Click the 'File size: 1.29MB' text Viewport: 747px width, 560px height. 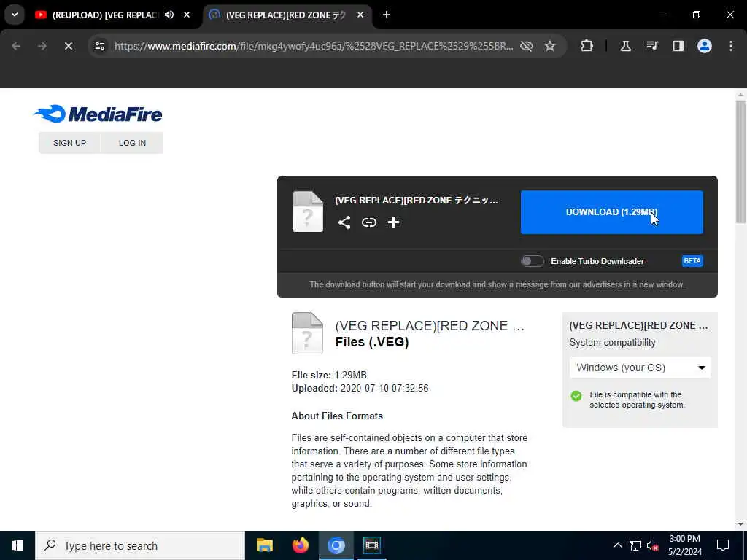tap(329, 375)
